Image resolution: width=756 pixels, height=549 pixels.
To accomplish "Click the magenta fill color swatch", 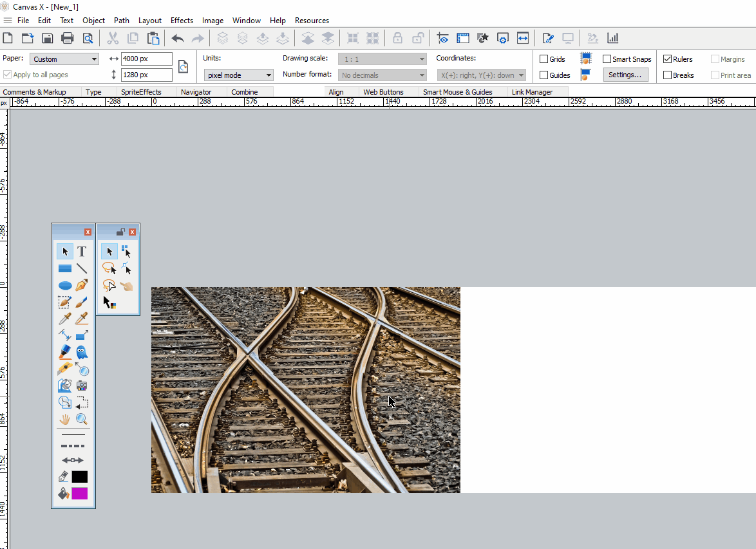I will pyautogui.click(x=80, y=494).
